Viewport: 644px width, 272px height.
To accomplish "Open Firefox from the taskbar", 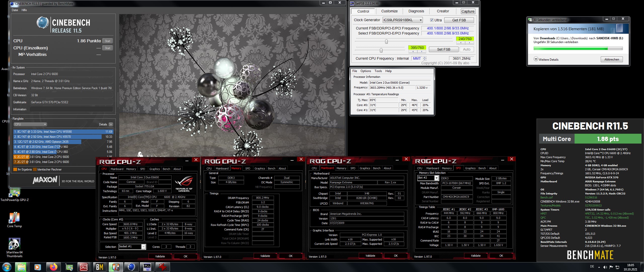I will click(53, 267).
